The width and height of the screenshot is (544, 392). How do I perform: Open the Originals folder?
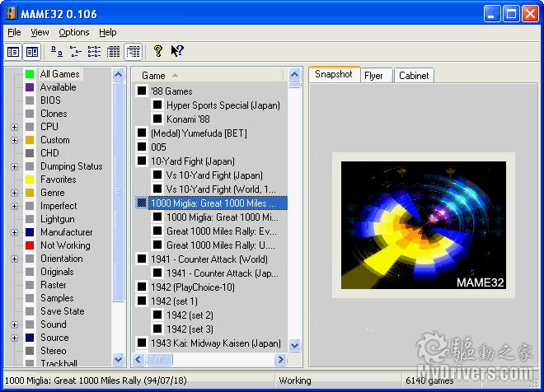57,272
